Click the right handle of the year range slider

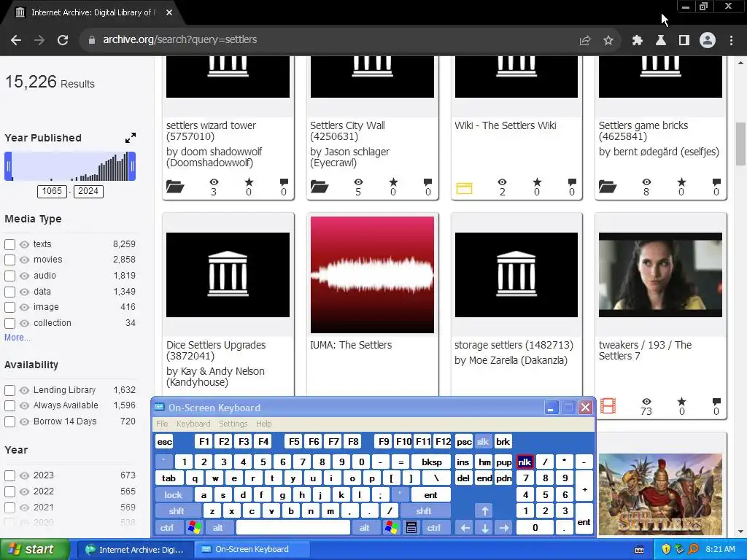point(132,166)
